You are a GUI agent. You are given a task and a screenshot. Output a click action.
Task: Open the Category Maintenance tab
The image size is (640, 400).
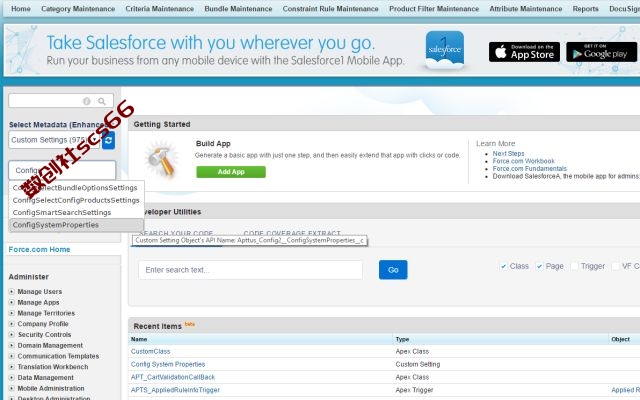78,9
